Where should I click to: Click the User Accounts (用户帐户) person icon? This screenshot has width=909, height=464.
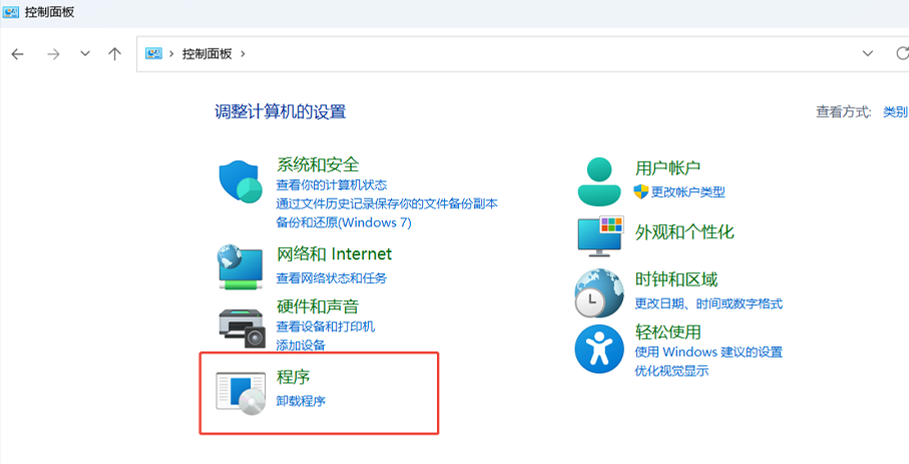(599, 181)
